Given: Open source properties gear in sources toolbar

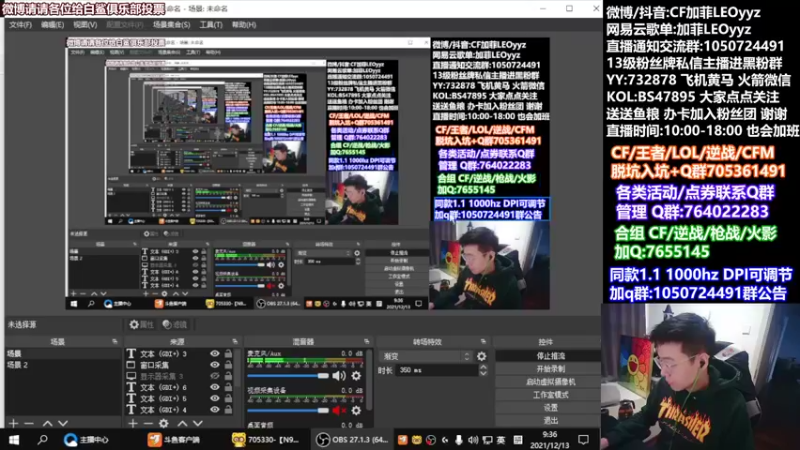Looking at the screenshot, I should tap(164, 423).
